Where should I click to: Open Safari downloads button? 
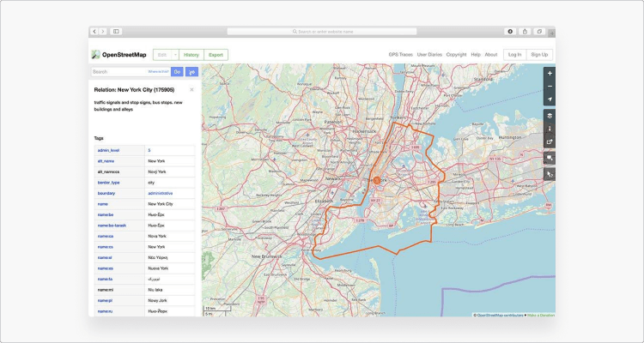510,31
